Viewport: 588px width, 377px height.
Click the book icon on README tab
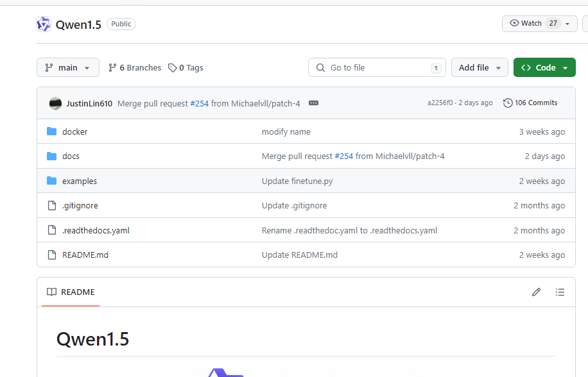(51, 292)
